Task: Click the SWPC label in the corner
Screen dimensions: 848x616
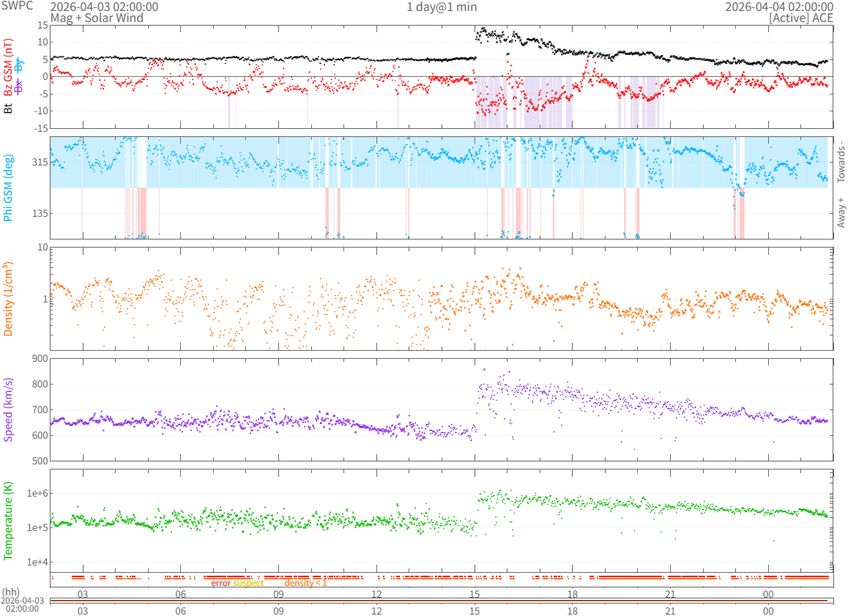Action: (x=15, y=7)
